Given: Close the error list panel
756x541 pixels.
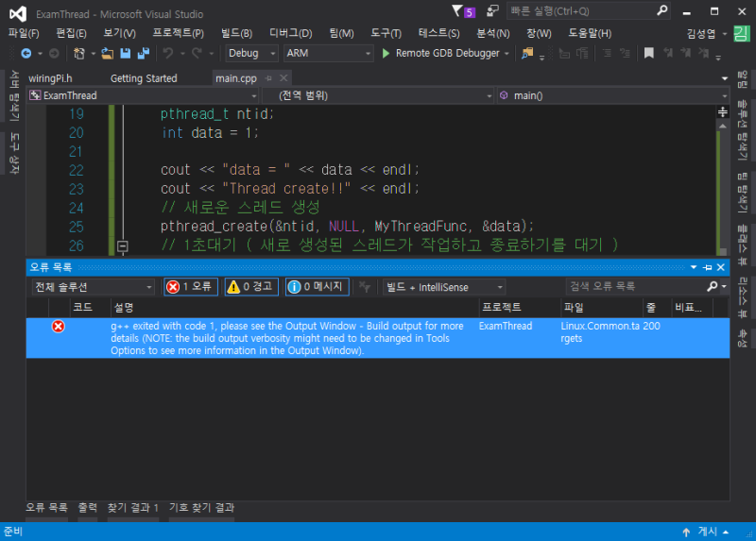Looking at the screenshot, I should 721,267.
